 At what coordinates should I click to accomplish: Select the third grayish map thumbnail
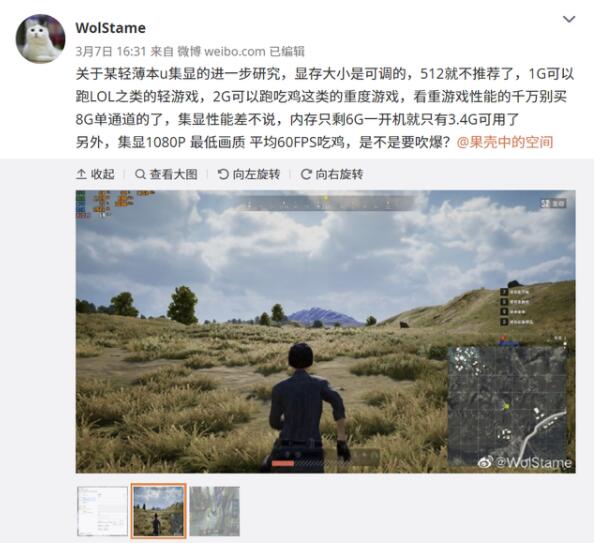point(215,511)
